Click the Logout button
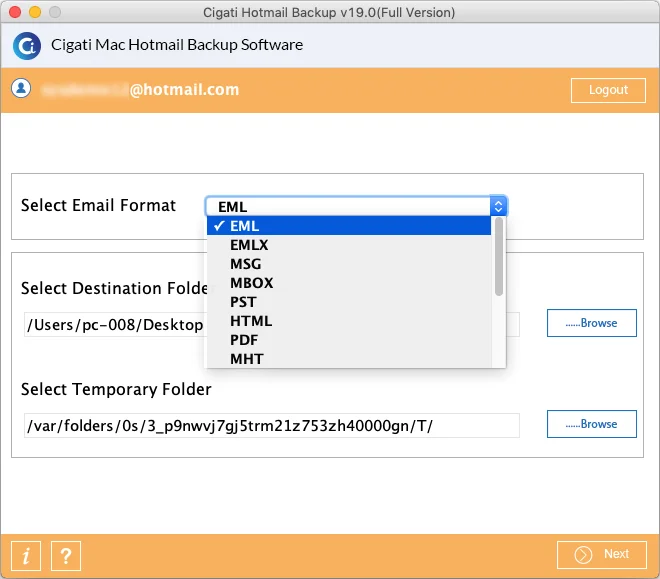Viewport: 660px width, 579px height. [608, 90]
